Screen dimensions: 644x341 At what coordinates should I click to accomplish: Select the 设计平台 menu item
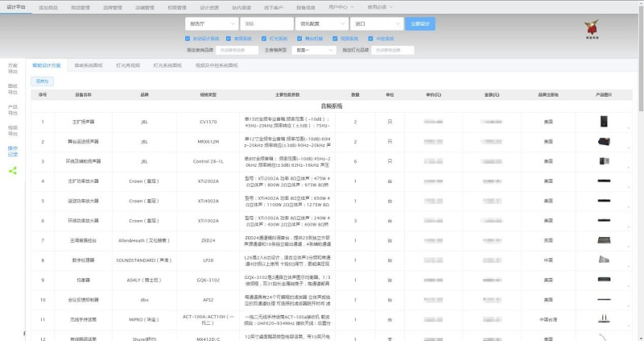click(x=16, y=7)
